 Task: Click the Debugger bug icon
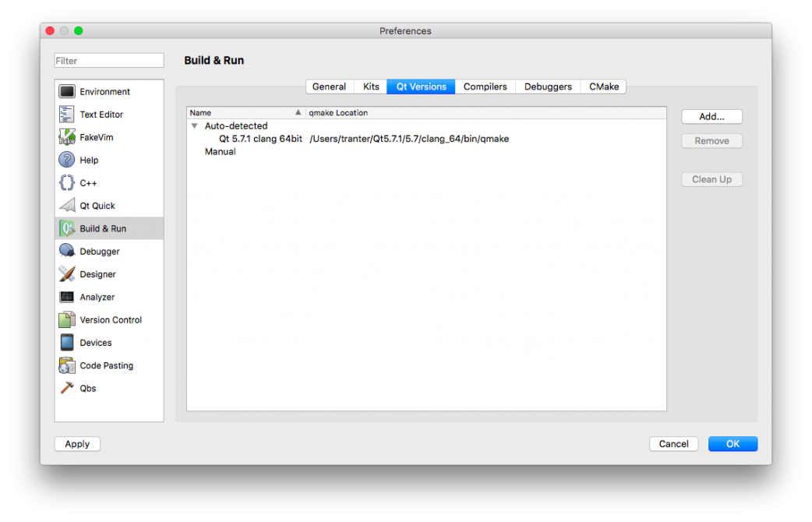(x=67, y=252)
